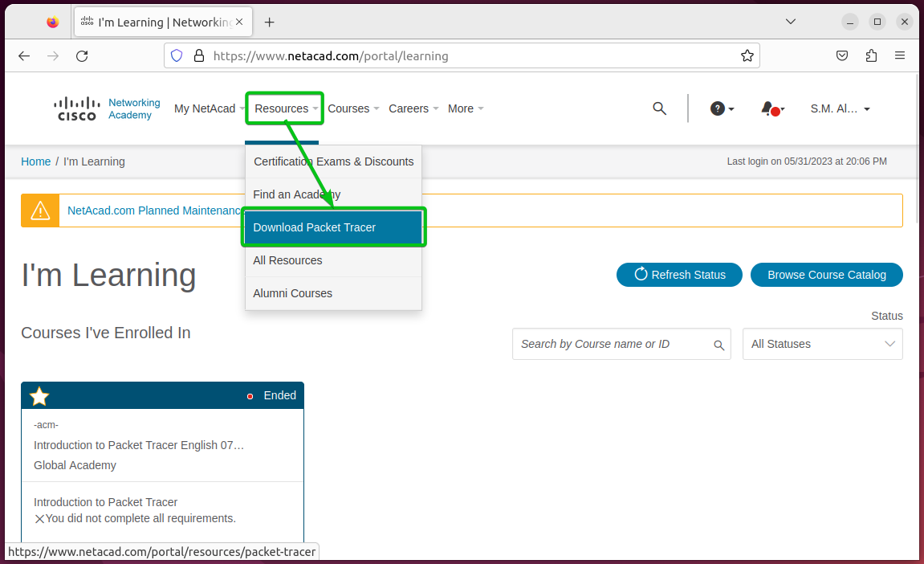
Task: Open a new browser tab
Action: (269, 22)
